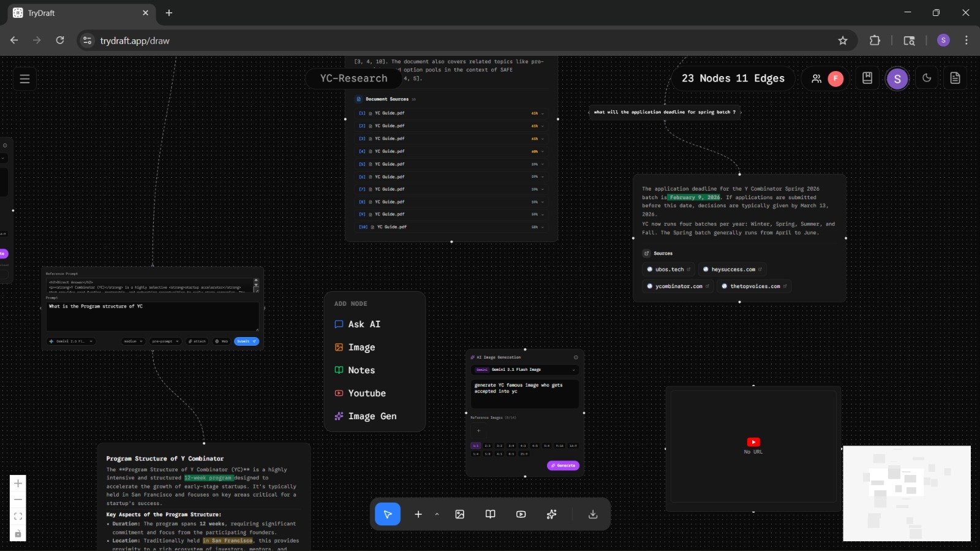
Task: Open the collaborators people icon
Action: [816, 78]
